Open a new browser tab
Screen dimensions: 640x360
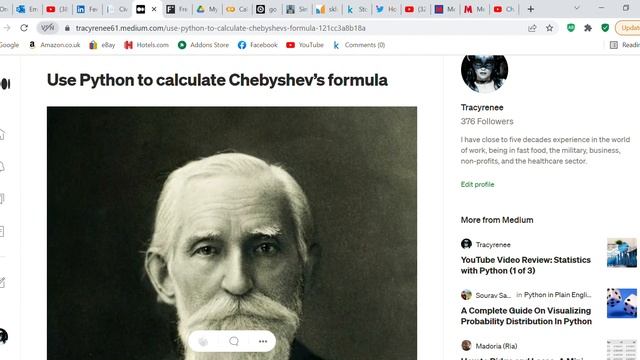coord(531,9)
